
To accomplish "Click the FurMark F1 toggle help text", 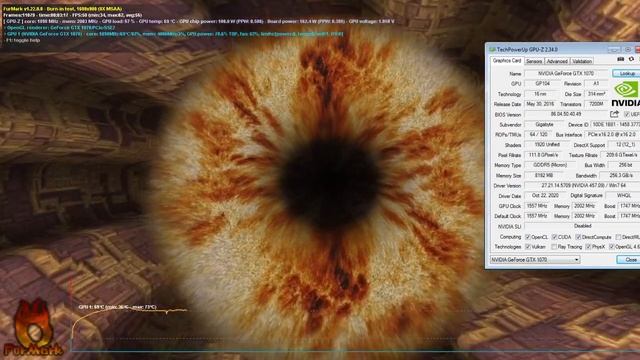I will point(23,40).
